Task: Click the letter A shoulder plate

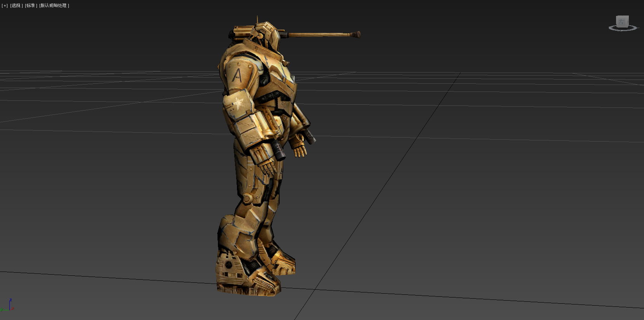Action: point(237,74)
